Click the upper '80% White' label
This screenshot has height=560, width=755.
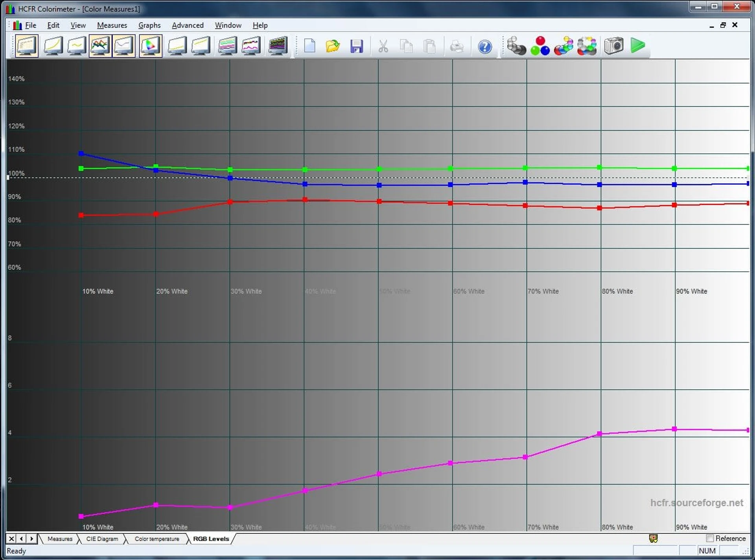[617, 291]
